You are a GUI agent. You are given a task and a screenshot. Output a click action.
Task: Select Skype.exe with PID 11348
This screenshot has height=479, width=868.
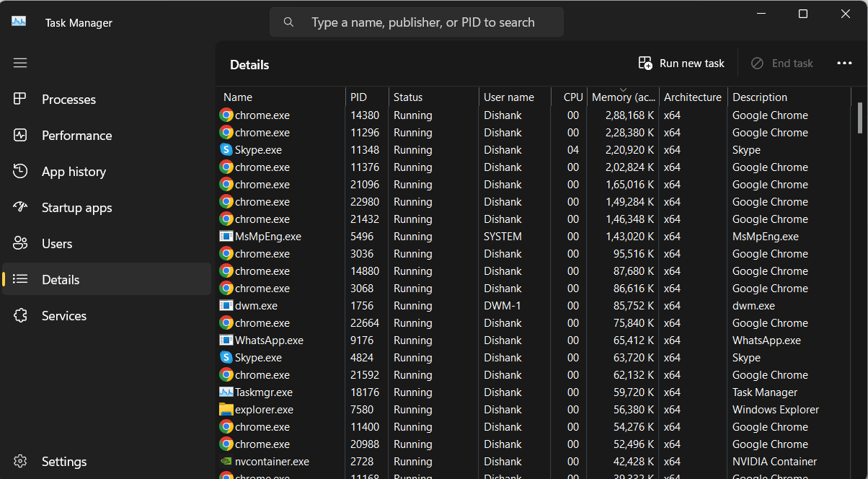pos(258,150)
